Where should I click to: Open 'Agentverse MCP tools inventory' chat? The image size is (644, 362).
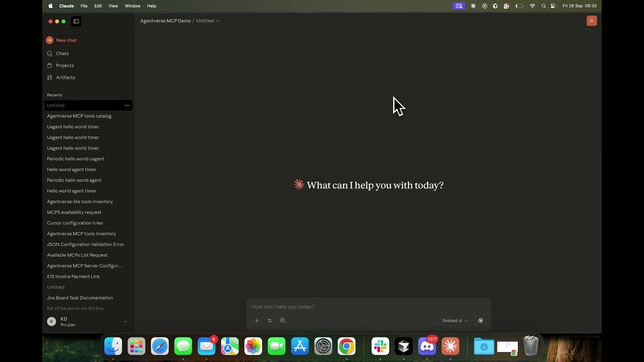(82, 234)
